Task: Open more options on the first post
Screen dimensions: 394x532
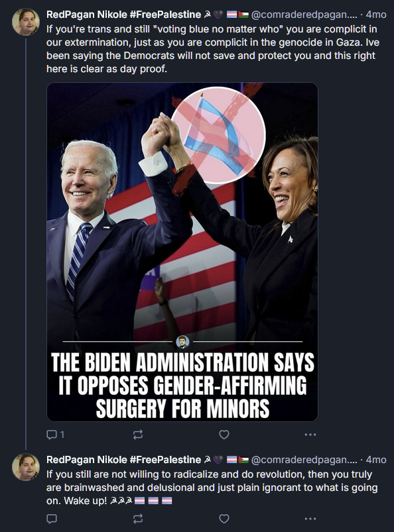Action: click(x=310, y=435)
